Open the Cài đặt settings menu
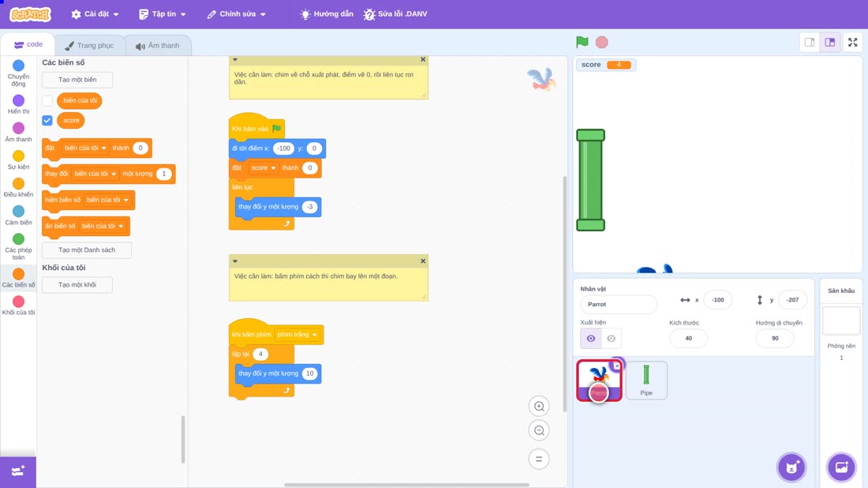The height and width of the screenshot is (488, 868). click(95, 14)
